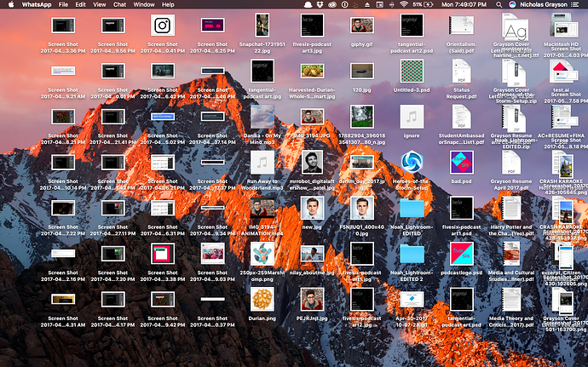Select the Instagram logo screenshot thumbnail
This screenshot has width=588, height=367.
coord(162,26)
